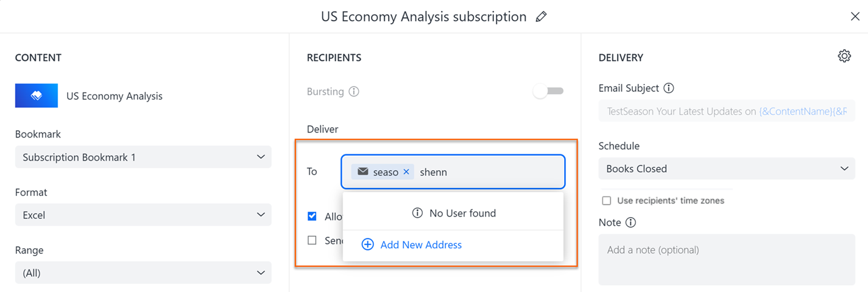The image size is (868, 292).
Task: Click the plus icon beside Add New Address
Action: pyautogui.click(x=367, y=245)
